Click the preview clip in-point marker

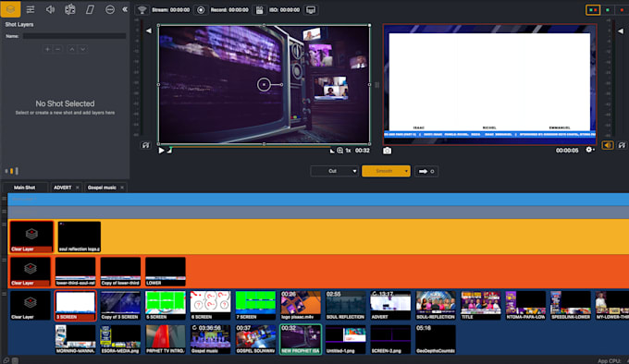point(169,151)
